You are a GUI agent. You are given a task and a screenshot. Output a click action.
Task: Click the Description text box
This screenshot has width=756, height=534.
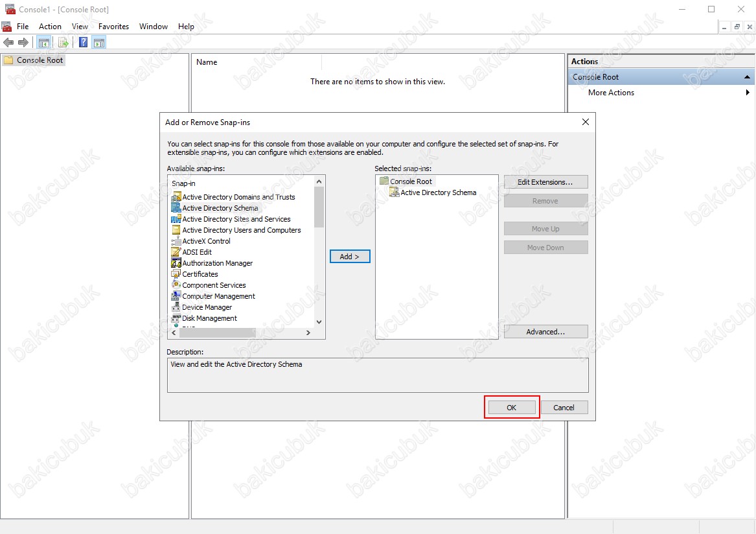378,375
